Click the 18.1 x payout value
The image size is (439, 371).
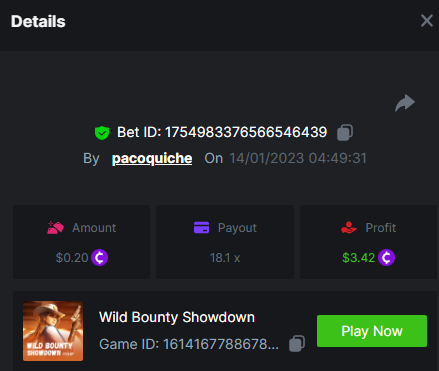point(225,258)
